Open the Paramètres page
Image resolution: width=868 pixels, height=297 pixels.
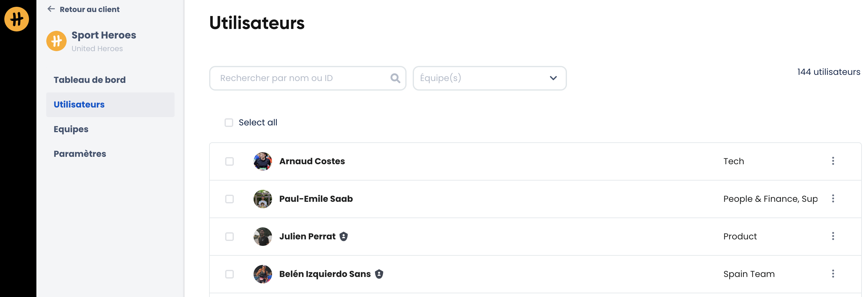click(x=80, y=154)
